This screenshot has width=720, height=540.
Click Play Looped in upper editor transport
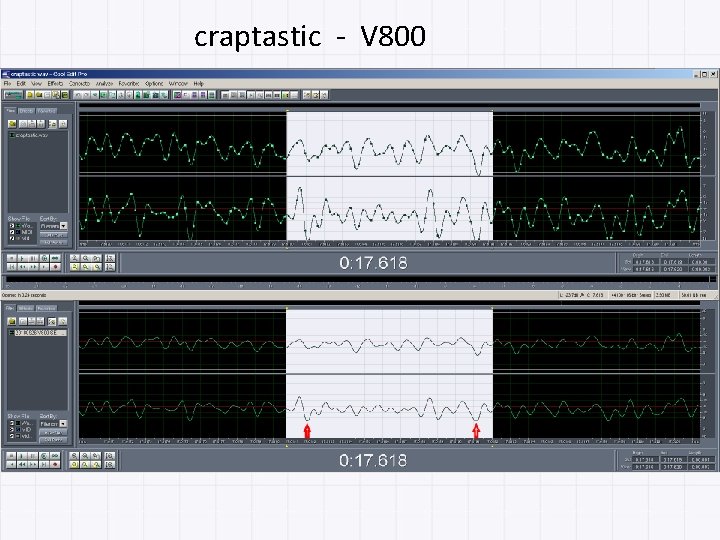[x=55, y=258]
